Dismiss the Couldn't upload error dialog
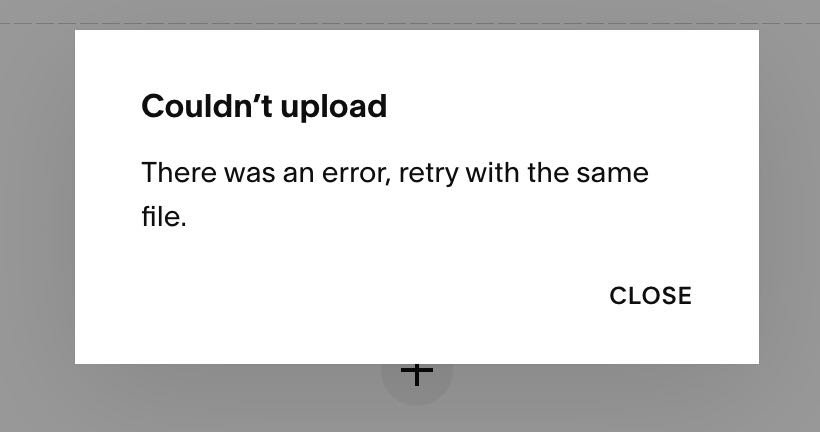Viewport: 820px width, 432px height. click(x=651, y=295)
